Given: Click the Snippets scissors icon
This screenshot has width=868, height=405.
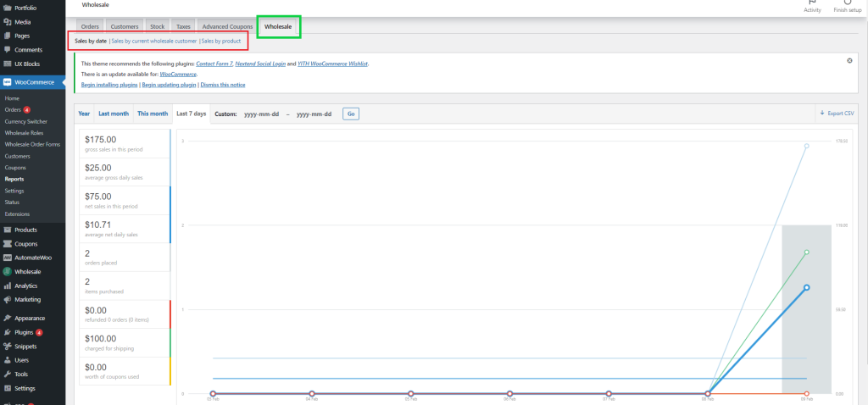Looking at the screenshot, I should click(x=8, y=346).
